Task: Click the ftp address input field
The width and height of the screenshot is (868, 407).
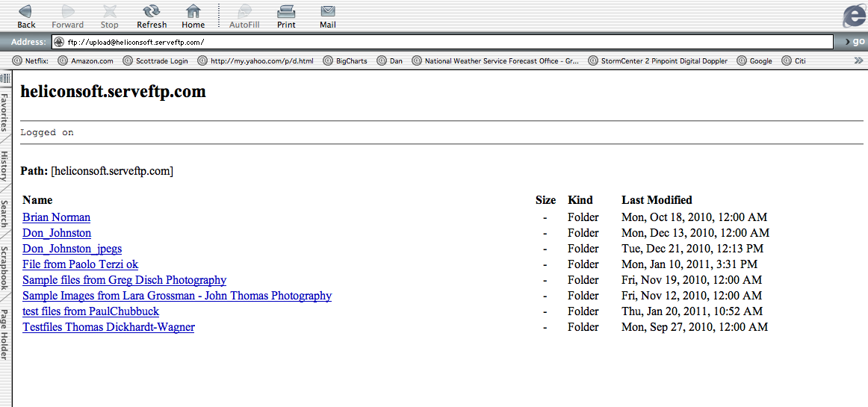Action: click(x=443, y=42)
